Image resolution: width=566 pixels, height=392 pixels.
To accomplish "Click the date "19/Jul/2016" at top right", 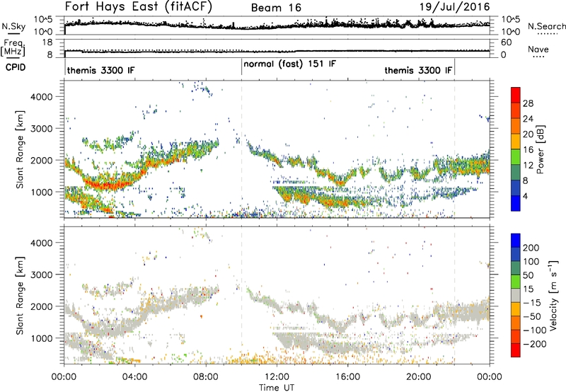I will tap(454, 7).
